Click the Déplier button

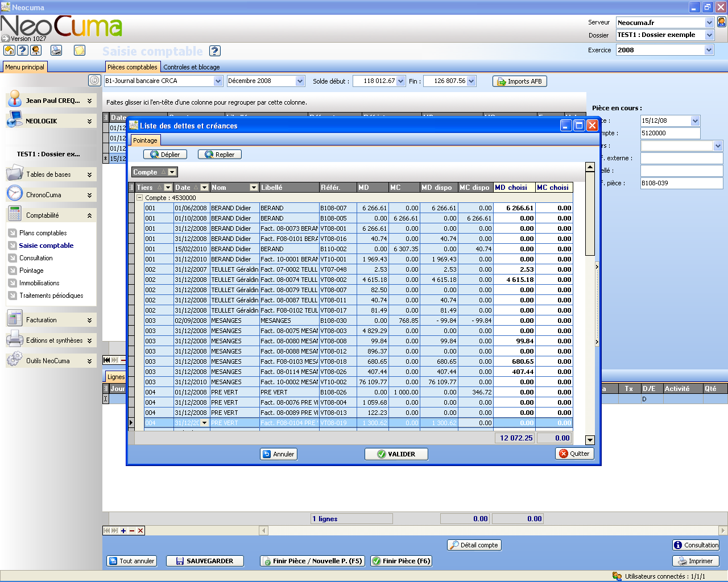click(165, 155)
